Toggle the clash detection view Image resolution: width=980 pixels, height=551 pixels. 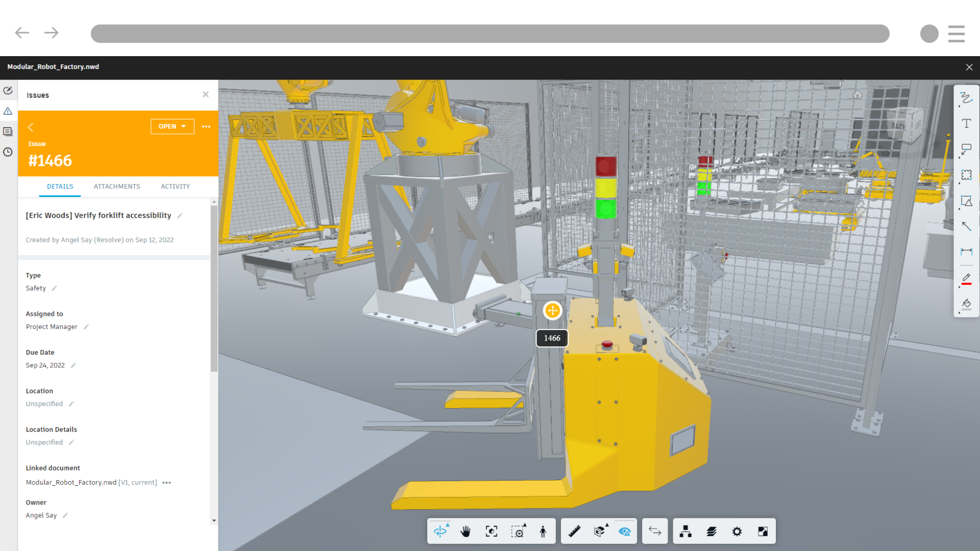coord(624,532)
